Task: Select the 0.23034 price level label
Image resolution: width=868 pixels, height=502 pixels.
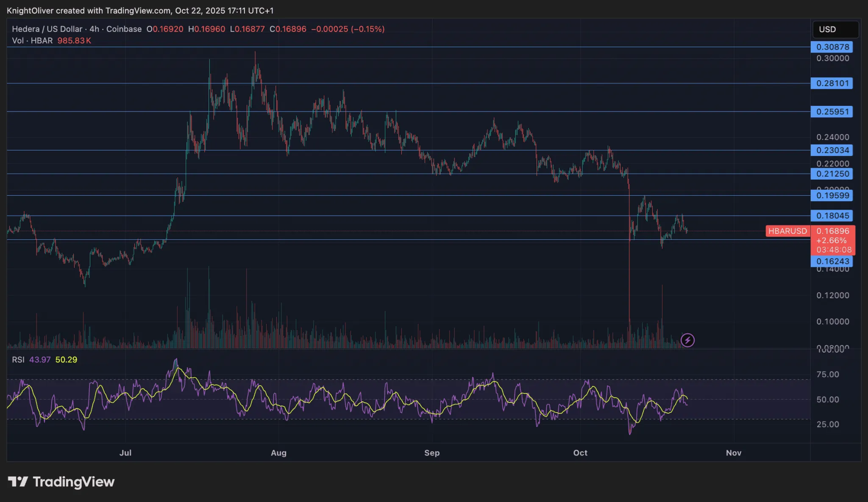Action: point(832,150)
